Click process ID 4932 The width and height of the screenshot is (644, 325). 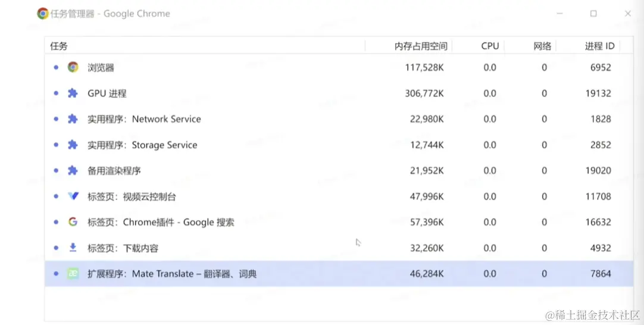coord(601,248)
